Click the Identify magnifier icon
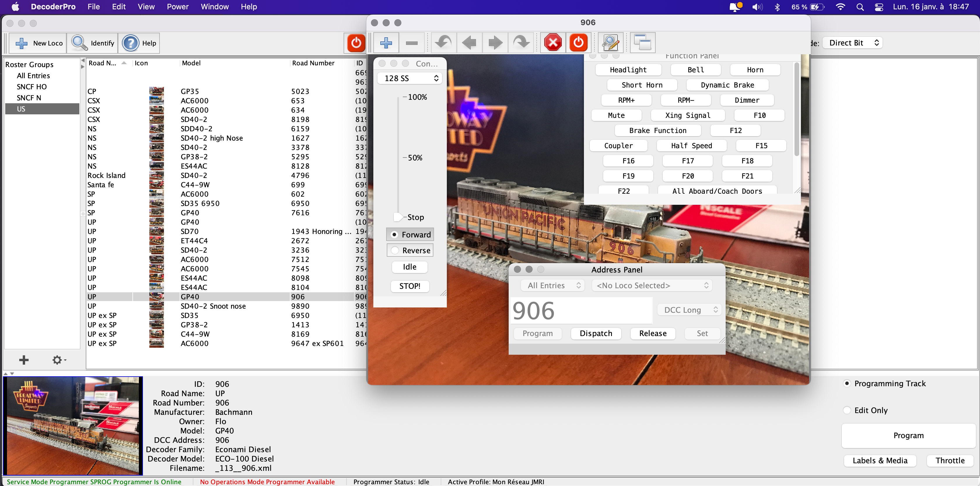The image size is (980, 486). point(79,43)
